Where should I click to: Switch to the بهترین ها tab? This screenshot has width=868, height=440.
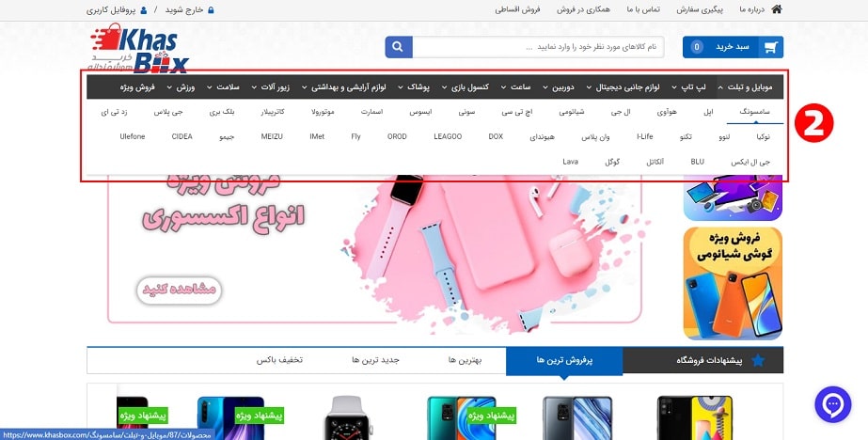coord(465,360)
